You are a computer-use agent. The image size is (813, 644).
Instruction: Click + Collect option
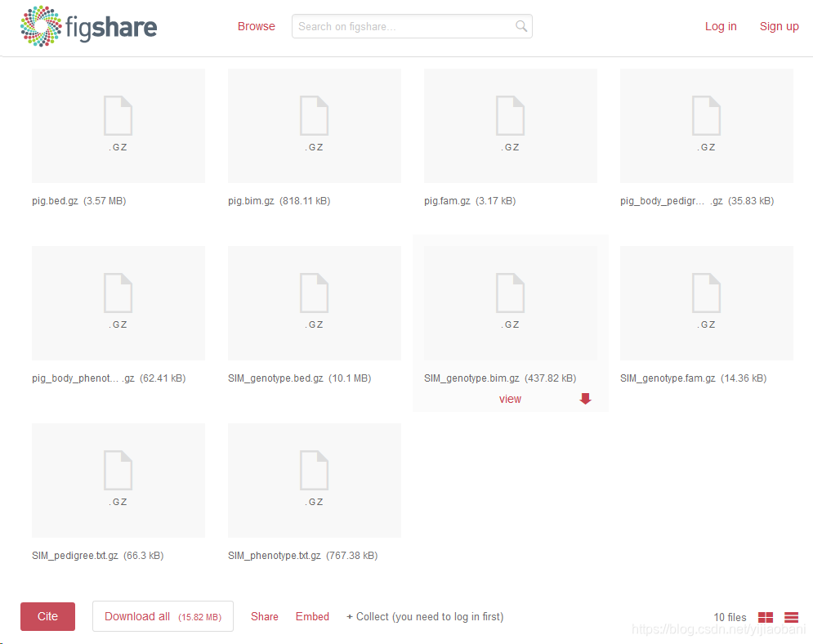(425, 616)
